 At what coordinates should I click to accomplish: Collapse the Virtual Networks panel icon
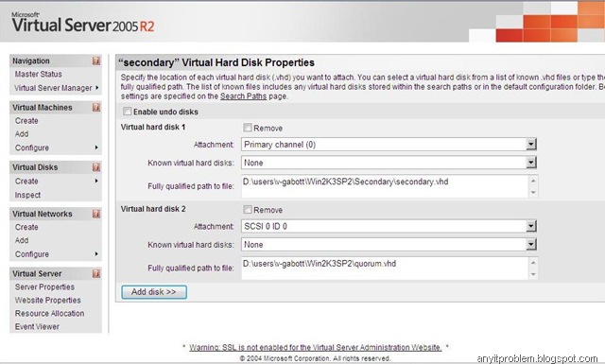coord(96,214)
